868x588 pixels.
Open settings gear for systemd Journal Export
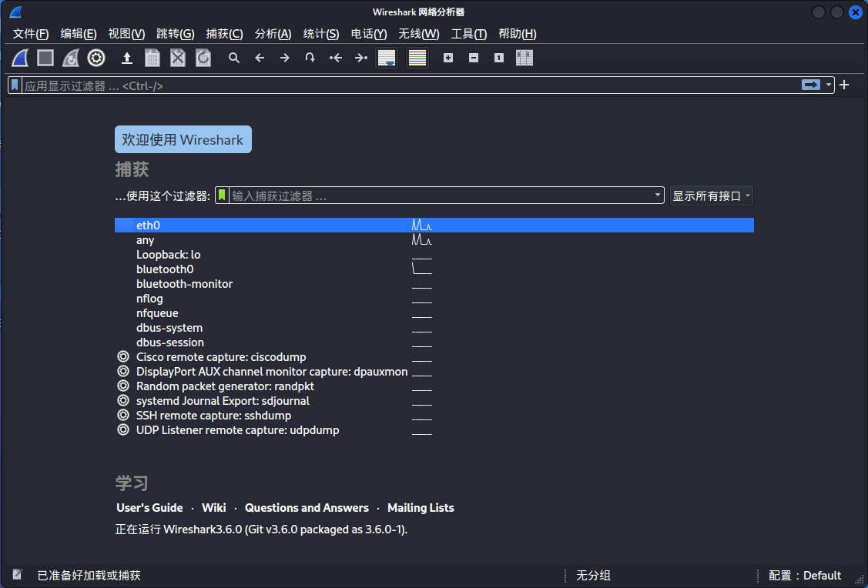[123, 400]
